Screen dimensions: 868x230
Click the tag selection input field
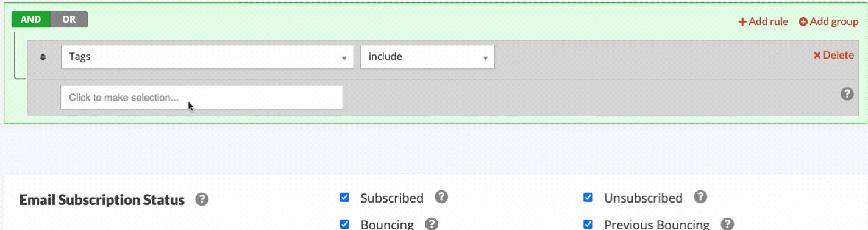pyautogui.click(x=202, y=98)
